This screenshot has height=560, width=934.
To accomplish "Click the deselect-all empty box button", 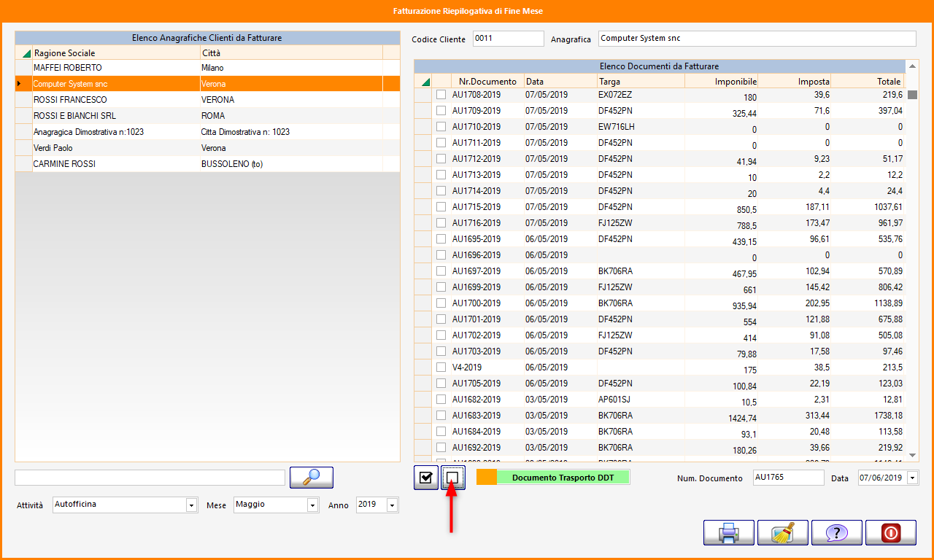I will pos(452,478).
